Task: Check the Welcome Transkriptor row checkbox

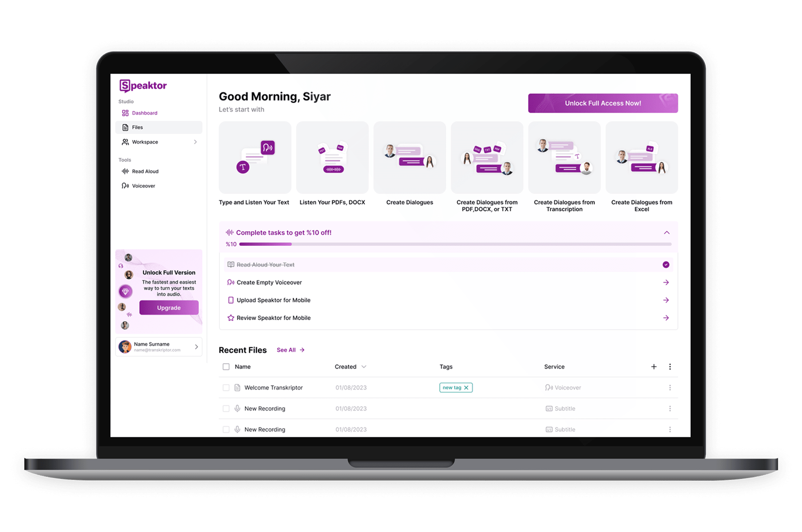Action: (x=226, y=388)
